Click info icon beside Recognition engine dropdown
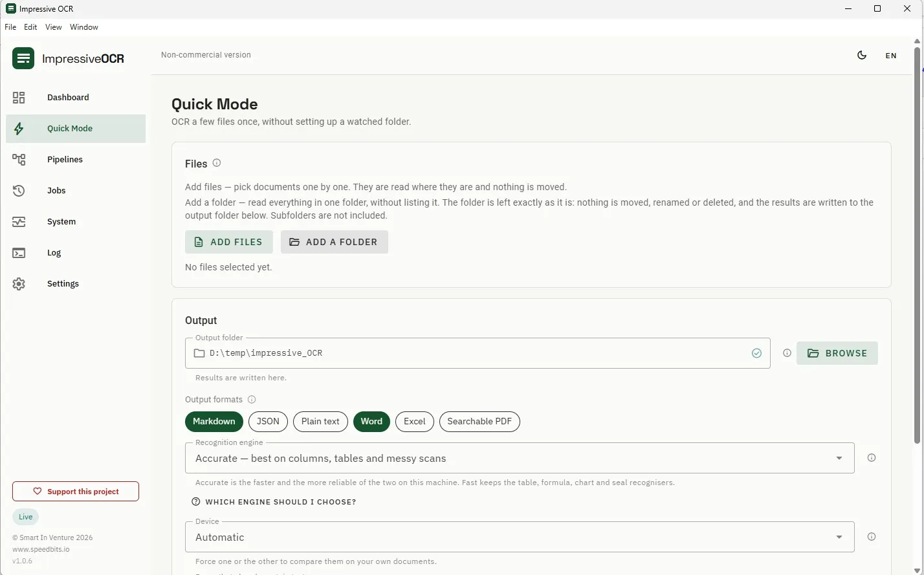 (872, 458)
